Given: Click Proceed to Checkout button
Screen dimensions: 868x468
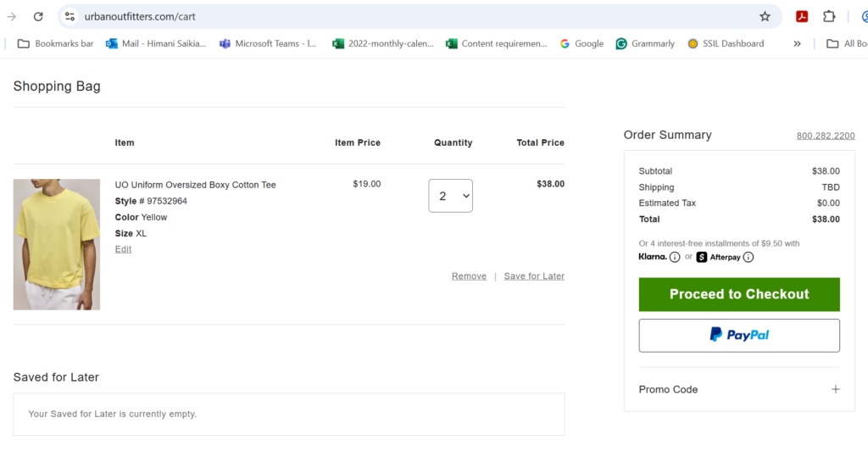Looking at the screenshot, I should (739, 294).
